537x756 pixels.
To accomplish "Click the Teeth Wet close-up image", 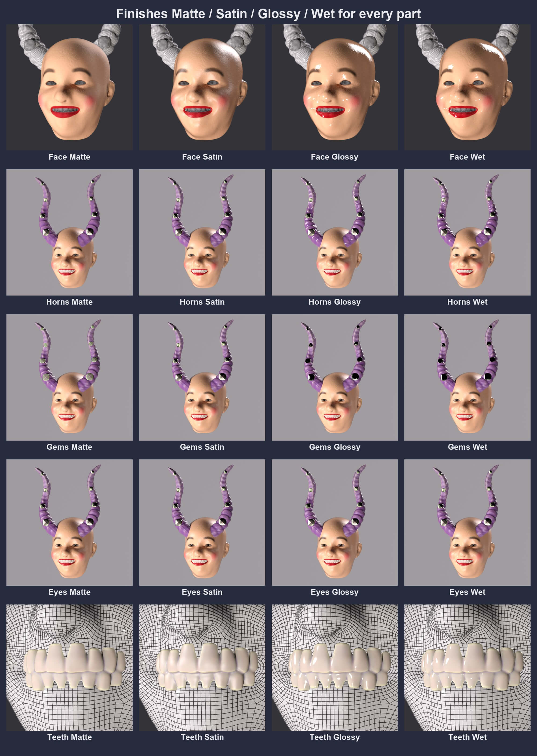I will pyautogui.click(x=467, y=667).
